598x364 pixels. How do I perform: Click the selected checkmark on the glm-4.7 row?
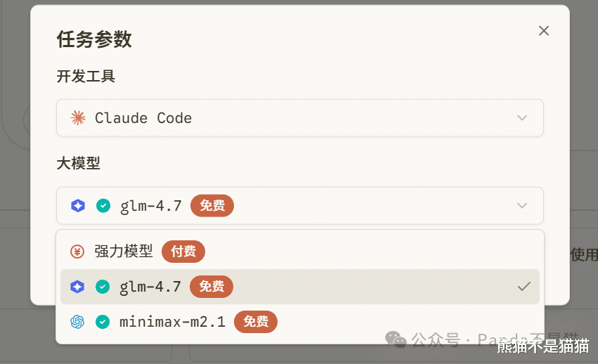click(524, 287)
